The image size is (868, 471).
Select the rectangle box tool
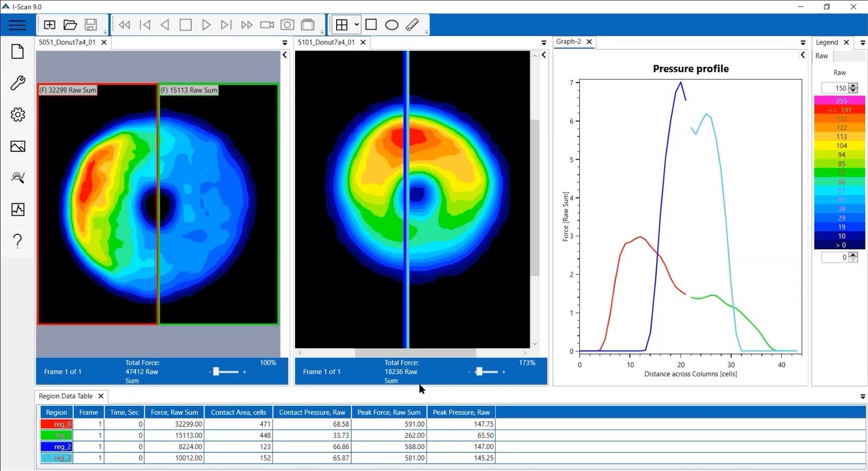point(371,25)
